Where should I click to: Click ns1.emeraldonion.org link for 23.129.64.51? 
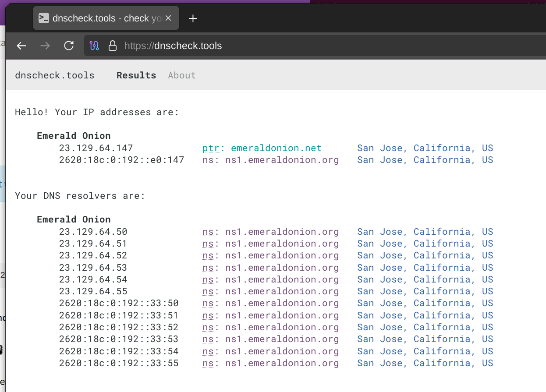(x=271, y=244)
